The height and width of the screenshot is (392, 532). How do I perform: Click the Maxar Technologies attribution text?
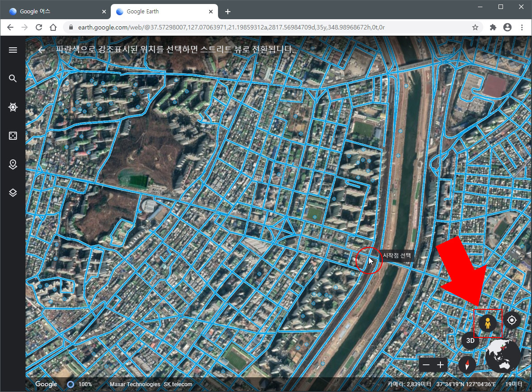[135, 384]
